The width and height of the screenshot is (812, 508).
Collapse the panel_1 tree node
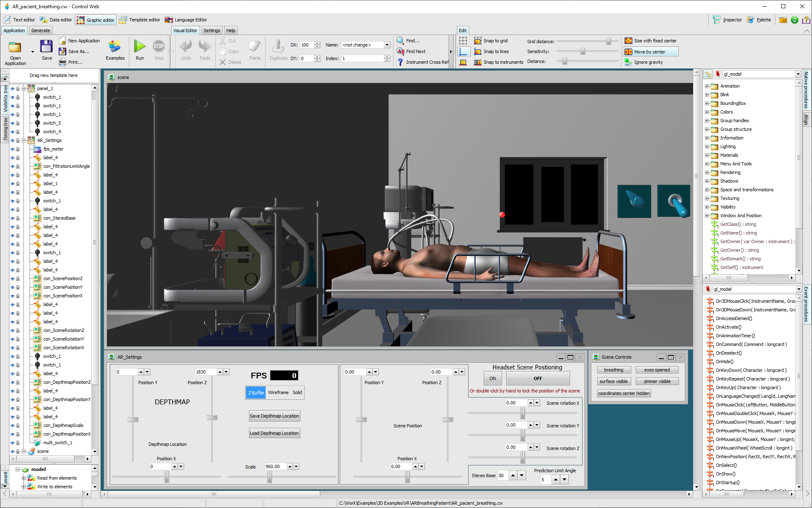pyautogui.click(x=24, y=88)
